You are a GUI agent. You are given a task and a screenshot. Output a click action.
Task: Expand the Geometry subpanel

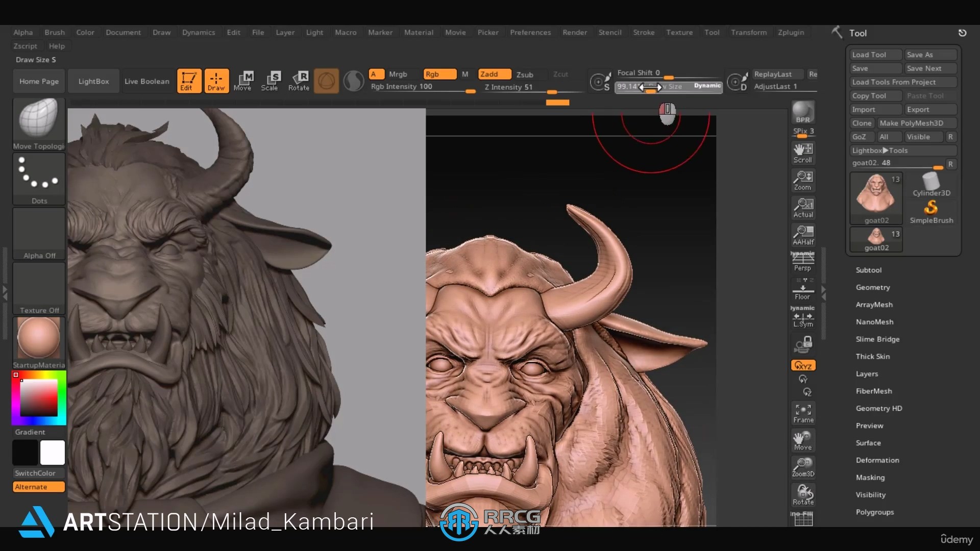pyautogui.click(x=873, y=287)
